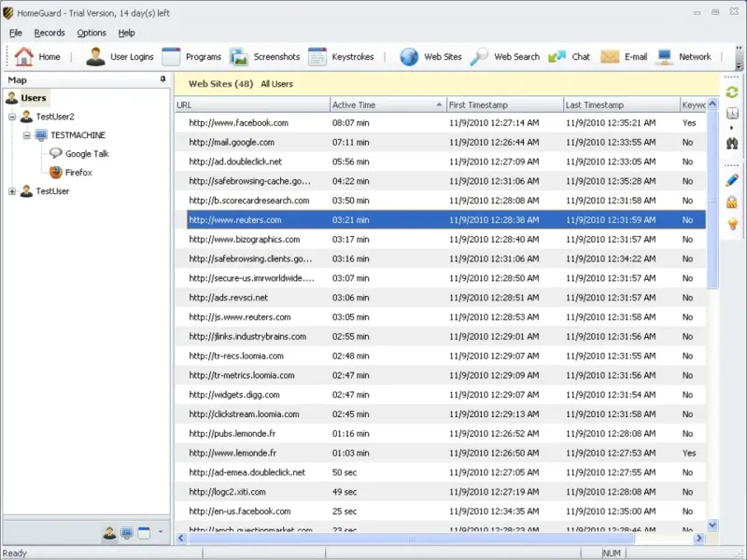Image resolution: width=747 pixels, height=560 pixels.
Task: Open the Records menu
Action: tap(49, 33)
